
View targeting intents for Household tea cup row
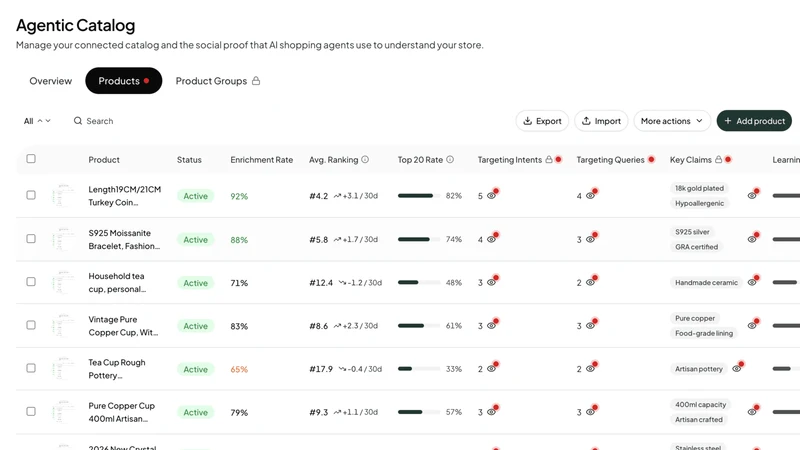tap(491, 282)
